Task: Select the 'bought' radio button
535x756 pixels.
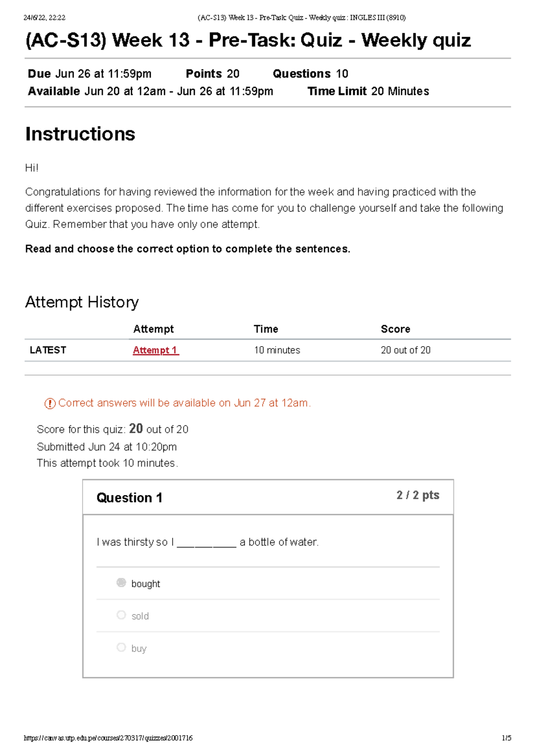Action: (x=121, y=583)
